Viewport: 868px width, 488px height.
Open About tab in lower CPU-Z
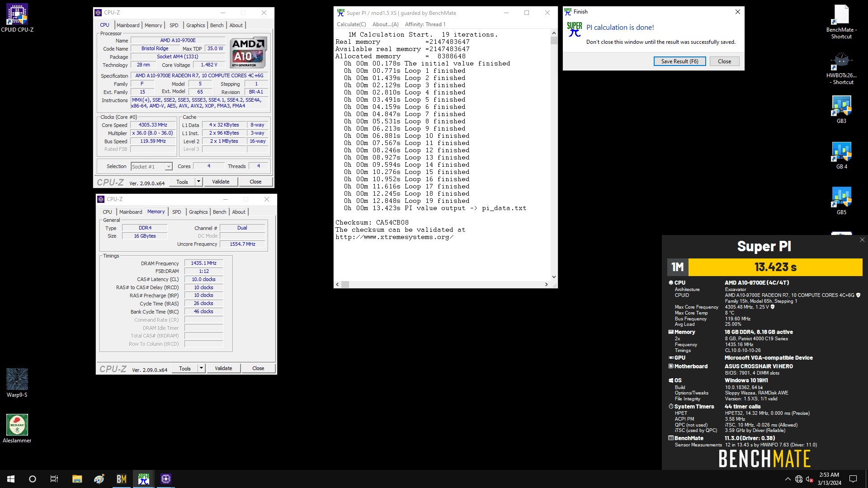[239, 212]
